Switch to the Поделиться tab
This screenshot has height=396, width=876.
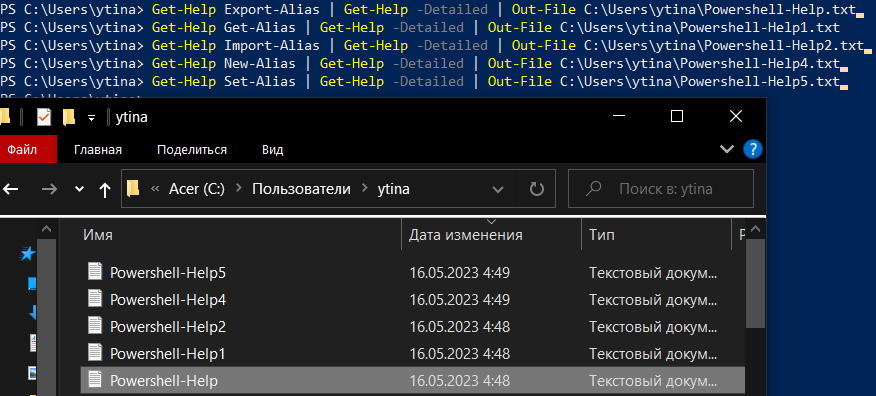click(192, 150)
